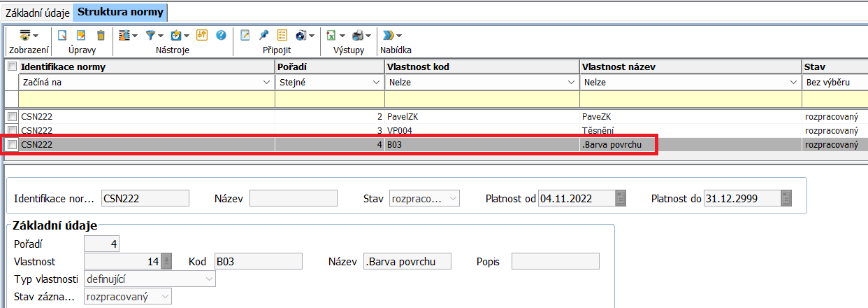Viewport: 868px width, 308px height.
Task: Switch to the Základní údaje tab
Action: pyautogui.click(x=37, y=12)
